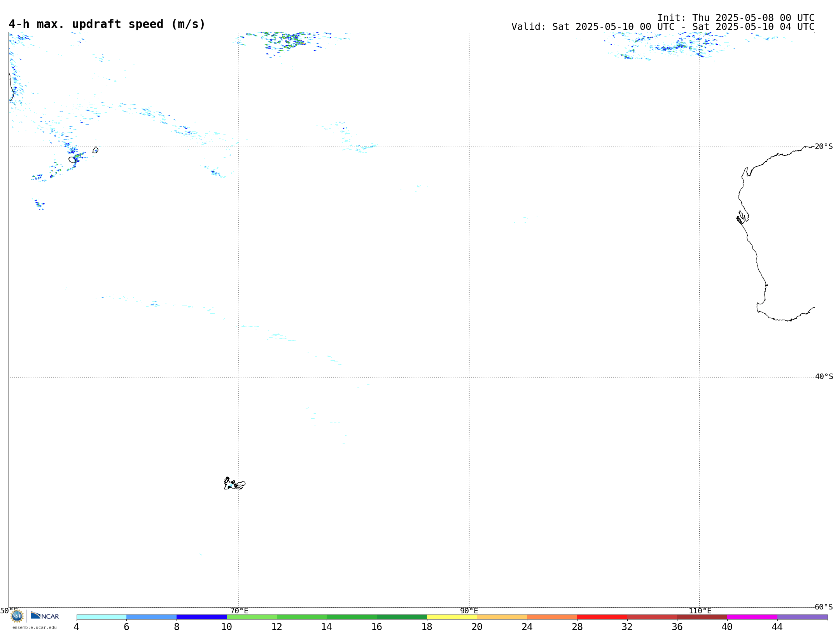
Task: Pick the bright red 28-32 colorbar swatch
Action: click(602, 617)
